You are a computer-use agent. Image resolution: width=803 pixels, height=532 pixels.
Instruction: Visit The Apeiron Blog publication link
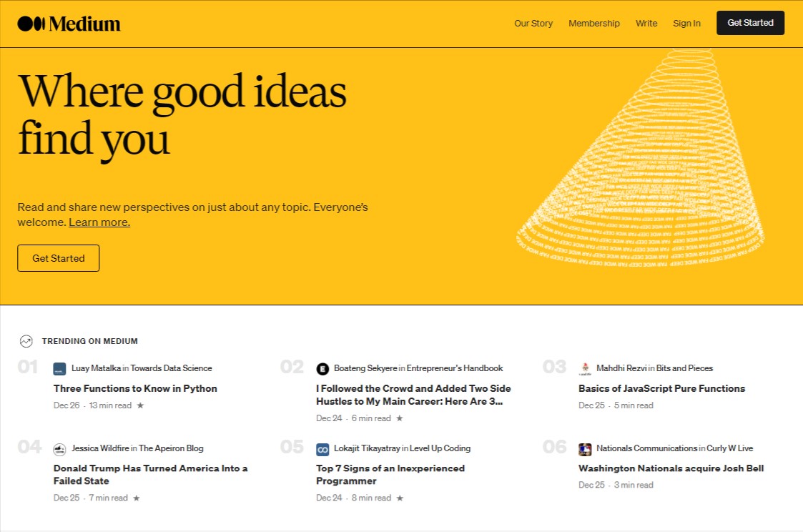[171, 448]
